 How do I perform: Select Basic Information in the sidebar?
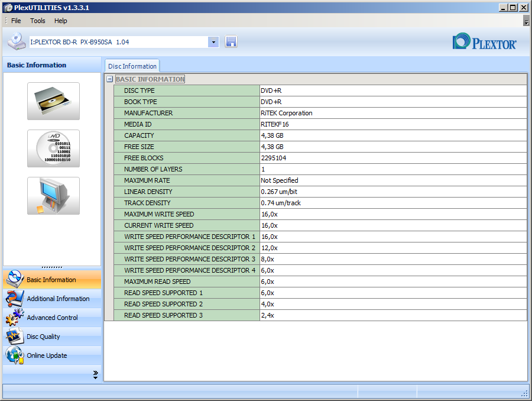(x=52, y=279)
